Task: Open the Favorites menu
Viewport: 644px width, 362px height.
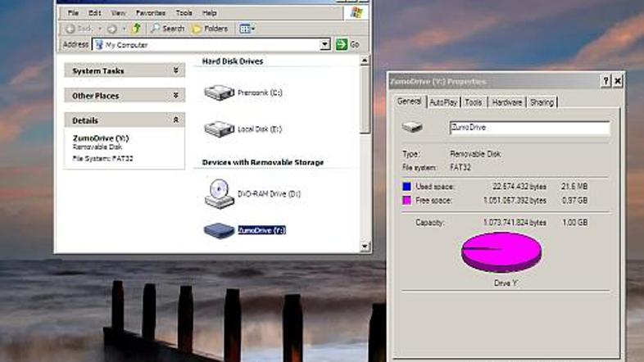Action: coord(150,13)
